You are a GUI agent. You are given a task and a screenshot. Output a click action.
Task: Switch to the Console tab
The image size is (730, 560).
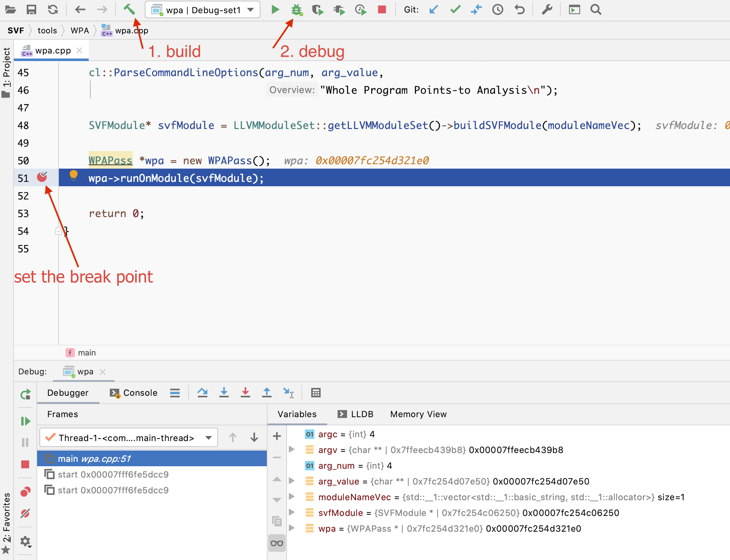point(134,393)
